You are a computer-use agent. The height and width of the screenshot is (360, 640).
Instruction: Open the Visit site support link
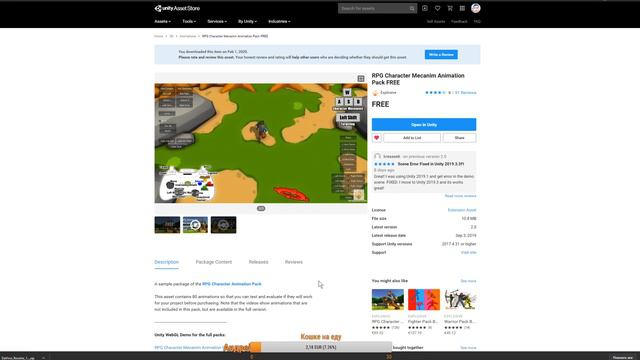469,253
